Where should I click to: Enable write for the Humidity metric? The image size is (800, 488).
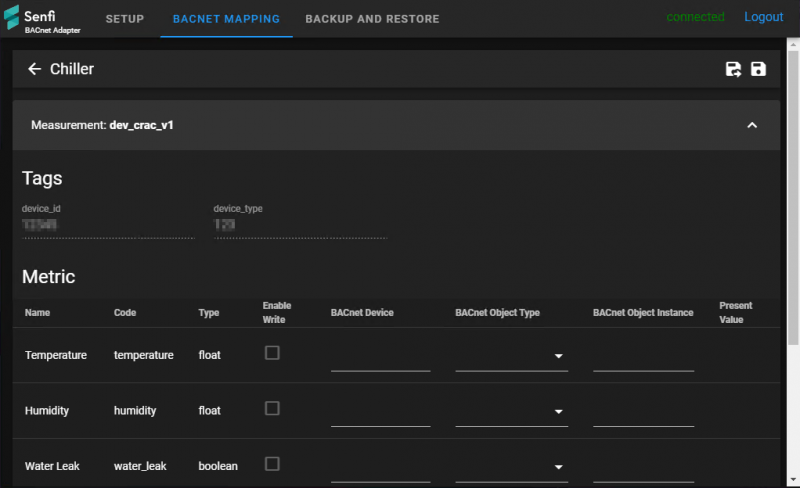tap(272, 408)
